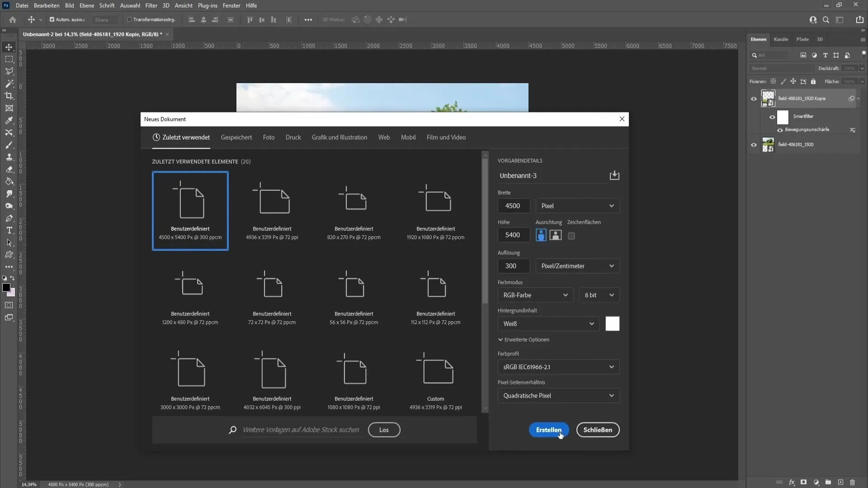Click the Los search button
868x488 pixels.
384,430
